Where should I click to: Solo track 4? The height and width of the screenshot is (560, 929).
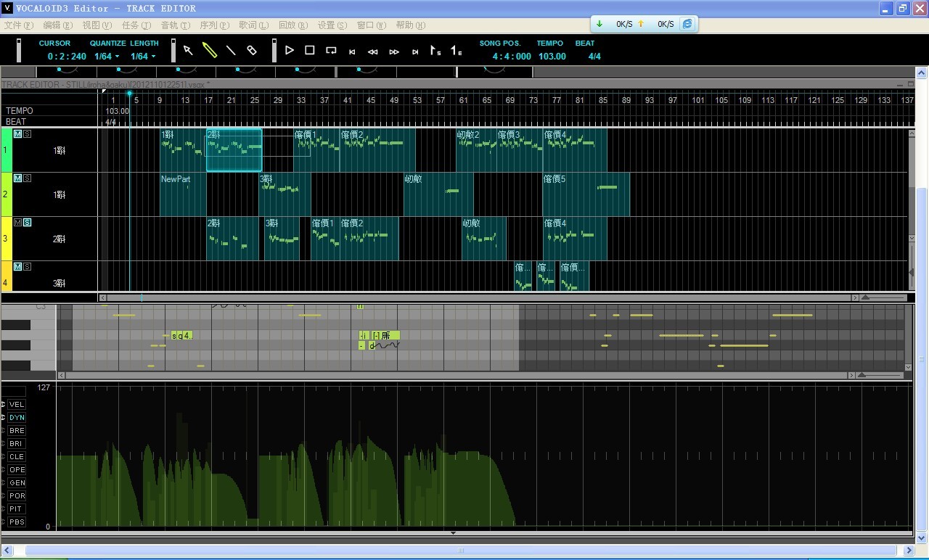[27, 267]
